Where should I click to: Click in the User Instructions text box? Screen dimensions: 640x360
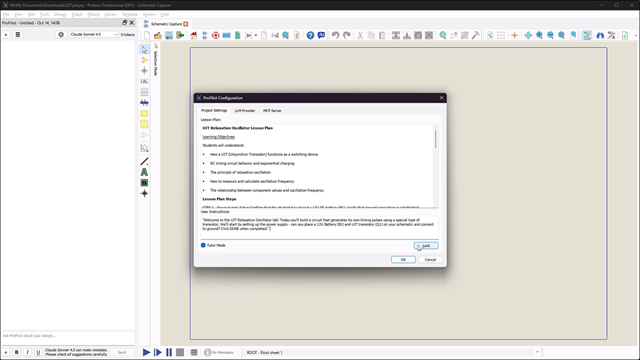pos(320,227)
